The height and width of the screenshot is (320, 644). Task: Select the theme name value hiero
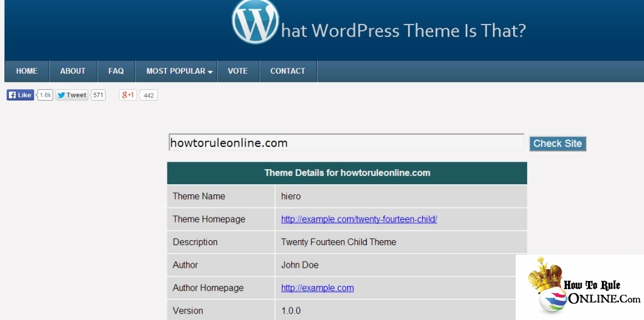point(291,196)
